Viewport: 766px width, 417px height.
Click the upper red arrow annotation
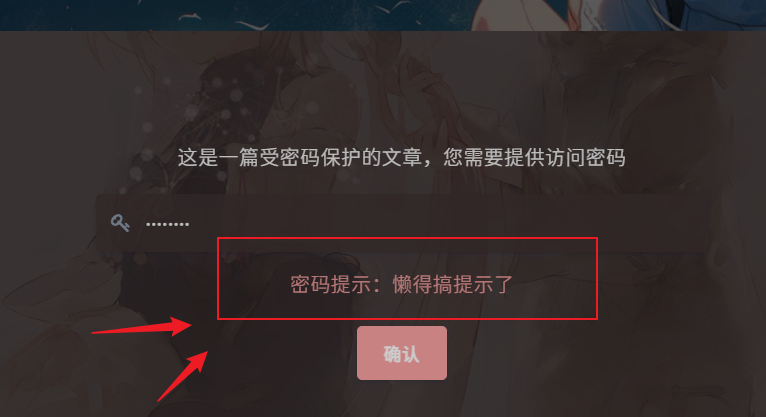tap(142, 326)
